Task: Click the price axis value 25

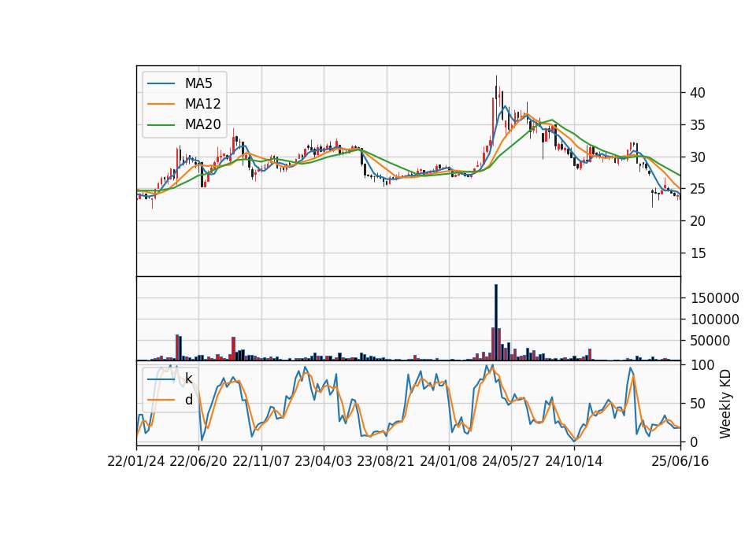Action: 698,189
